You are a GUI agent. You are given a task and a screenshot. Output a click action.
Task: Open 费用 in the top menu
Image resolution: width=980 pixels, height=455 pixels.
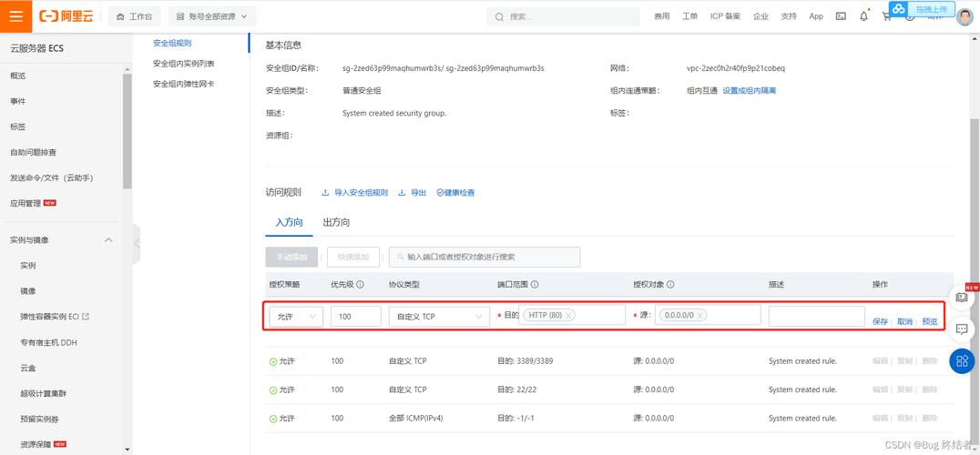(662, 17)
